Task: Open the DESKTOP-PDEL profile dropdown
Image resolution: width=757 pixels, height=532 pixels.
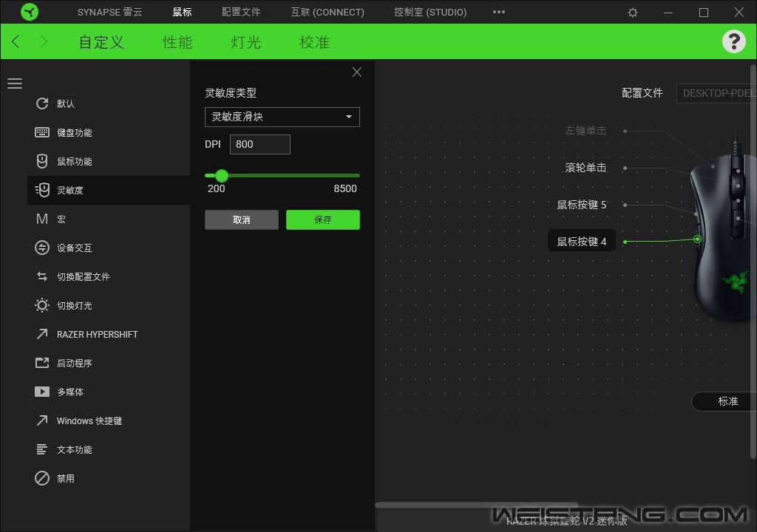Action: 716,93
